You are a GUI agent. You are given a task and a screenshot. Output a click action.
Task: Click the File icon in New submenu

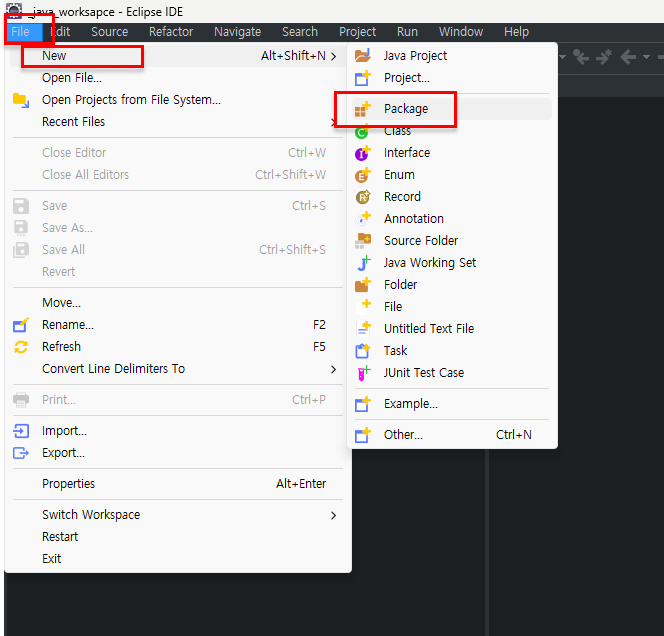pyautogui.click(x=364, y=306)
